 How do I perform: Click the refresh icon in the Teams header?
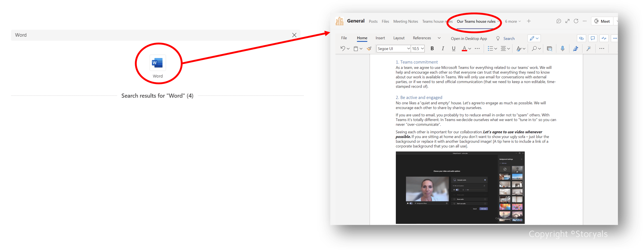pos(576,21)
